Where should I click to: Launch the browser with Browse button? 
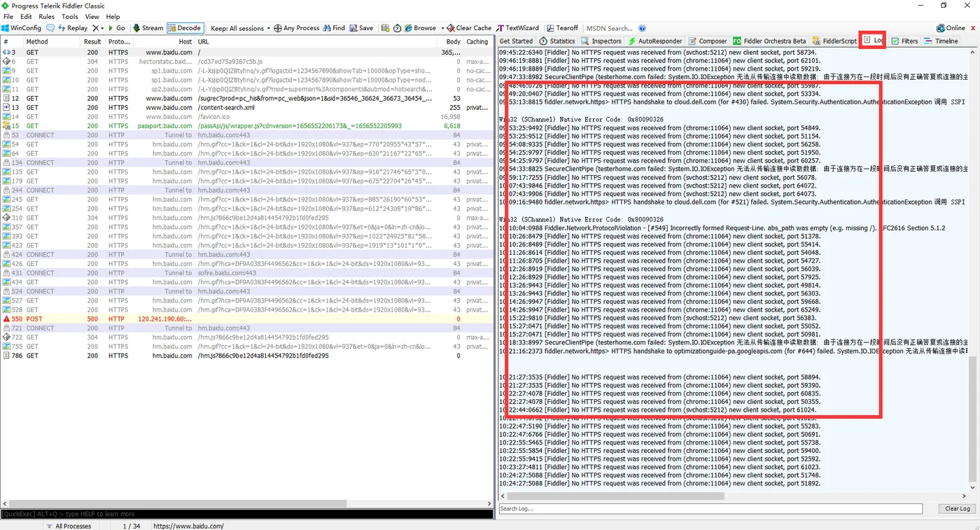420,28
